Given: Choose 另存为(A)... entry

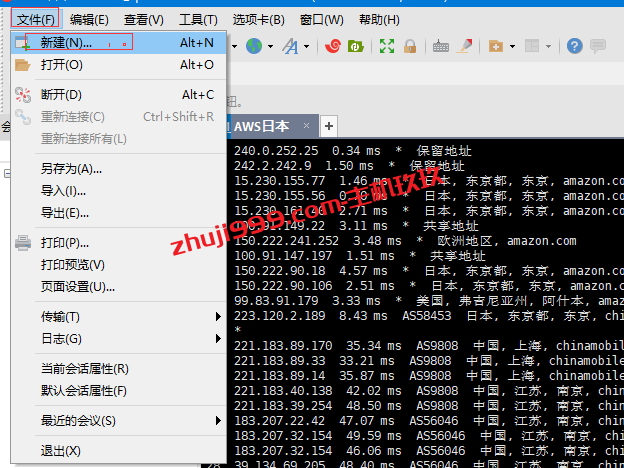Looking at the screenshot, I should pyautogui.click(x=119, y=169).
